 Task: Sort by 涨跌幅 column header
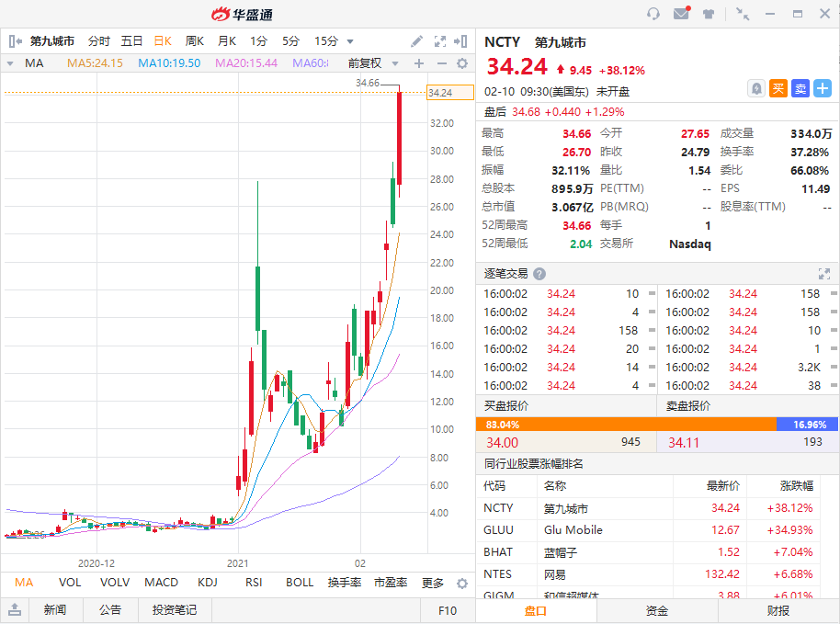point(797,486)
